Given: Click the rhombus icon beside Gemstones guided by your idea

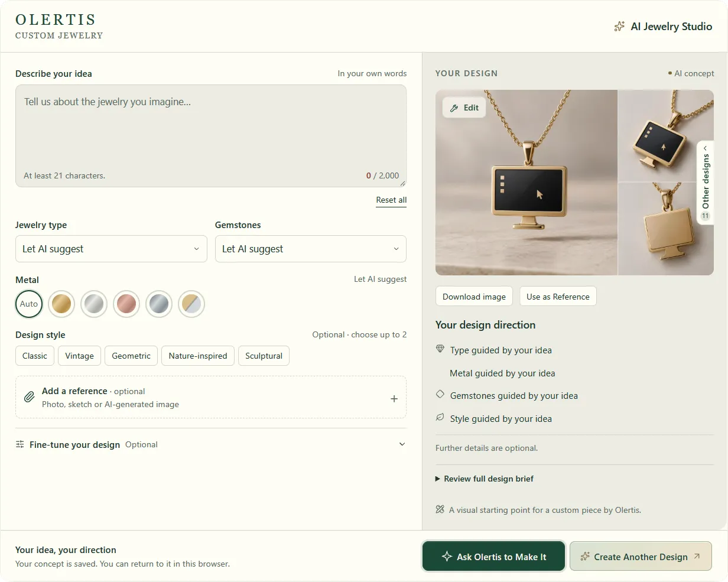Looking at the screenshot, I should 440,394.
